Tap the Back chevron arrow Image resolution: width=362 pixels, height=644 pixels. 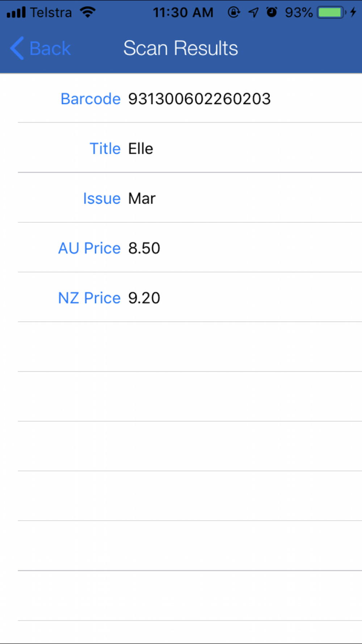pos(17,48)
